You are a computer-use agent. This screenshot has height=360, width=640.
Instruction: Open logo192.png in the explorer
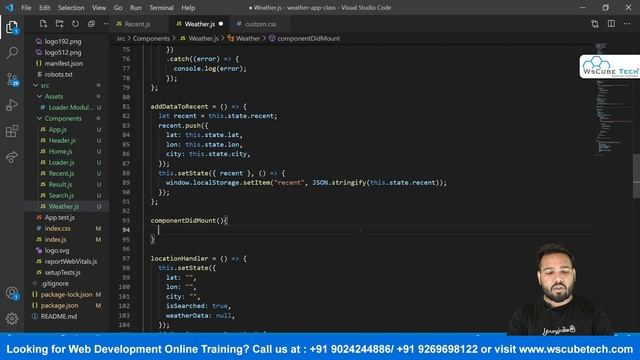click(x=63, y=41)
